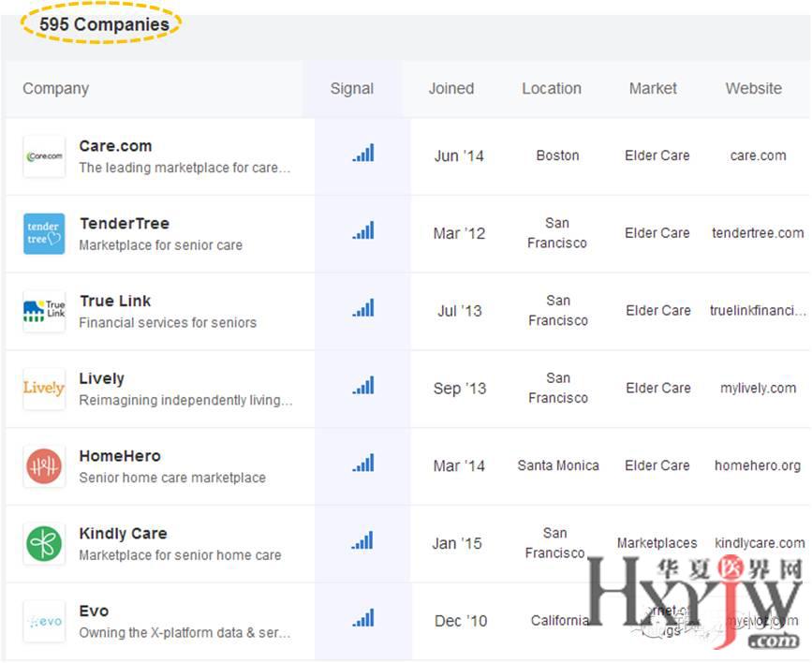Viewport: 812px width, 663px height.
Task: Select Elder Care market for True Link
Action: tap(658, 310)
